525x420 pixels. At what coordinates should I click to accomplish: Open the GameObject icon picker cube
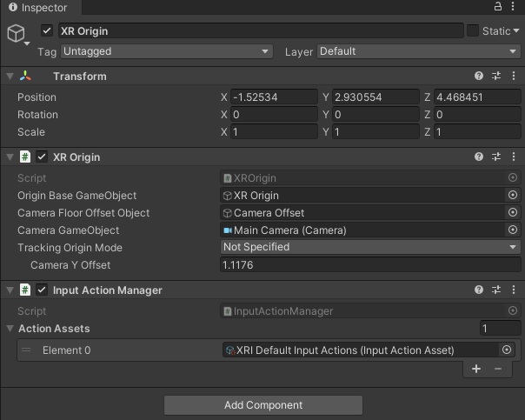[16, 33]
